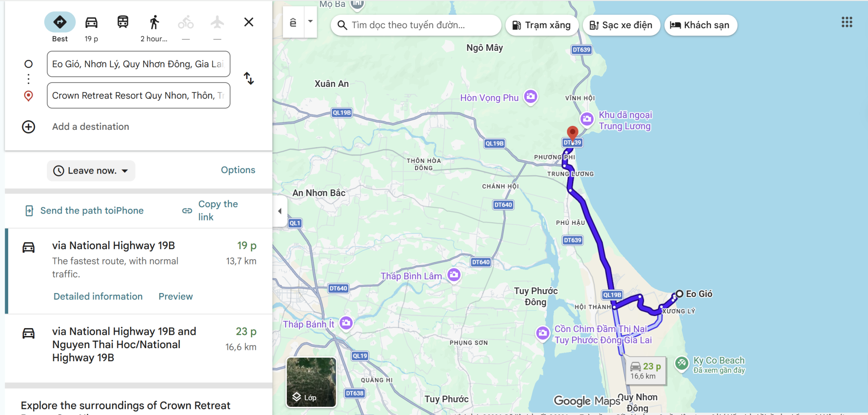Open Tháp Bánh Ít attraction marker

click(x=346, y=323)
